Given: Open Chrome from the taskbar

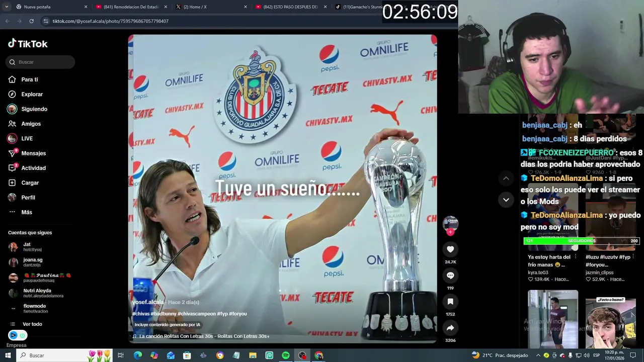Looking at the screenshot, I should pos(319,355).
